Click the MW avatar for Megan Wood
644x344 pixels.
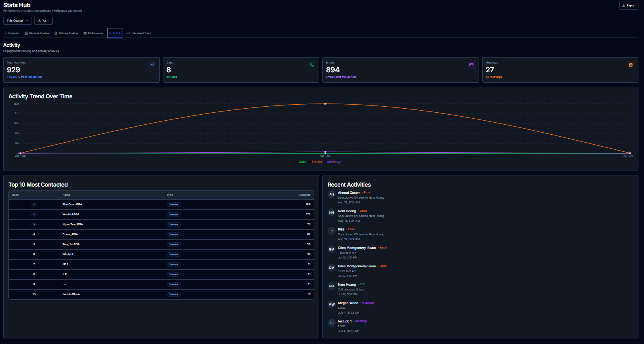[x=332, y=304]
